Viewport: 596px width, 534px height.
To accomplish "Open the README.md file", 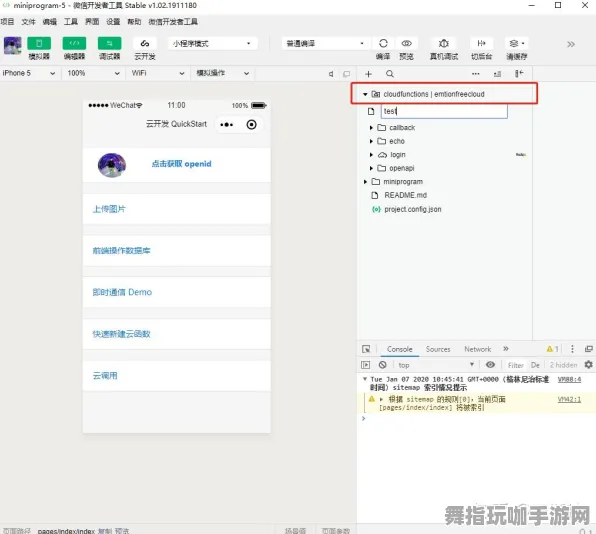I will coord(406,195).
